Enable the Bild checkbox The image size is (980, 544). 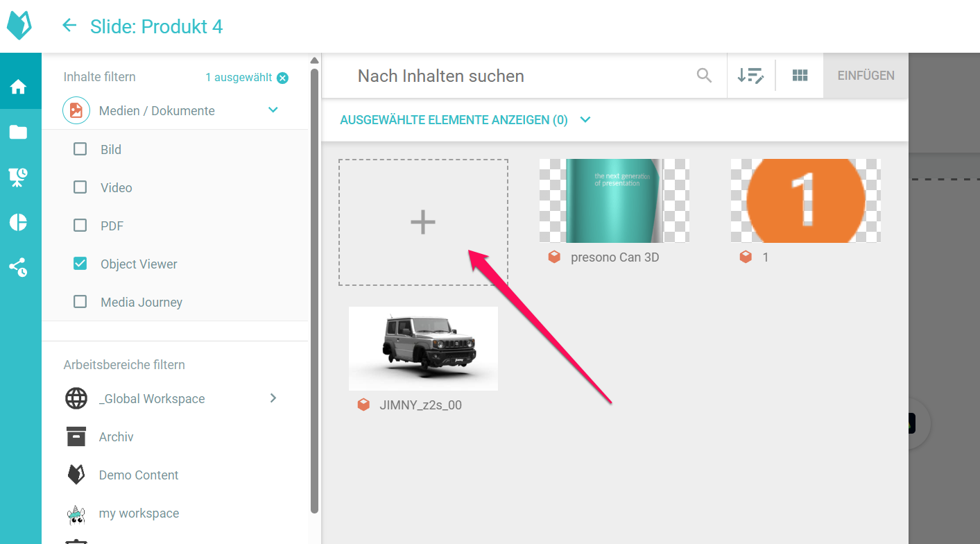(x=80, y=149)
